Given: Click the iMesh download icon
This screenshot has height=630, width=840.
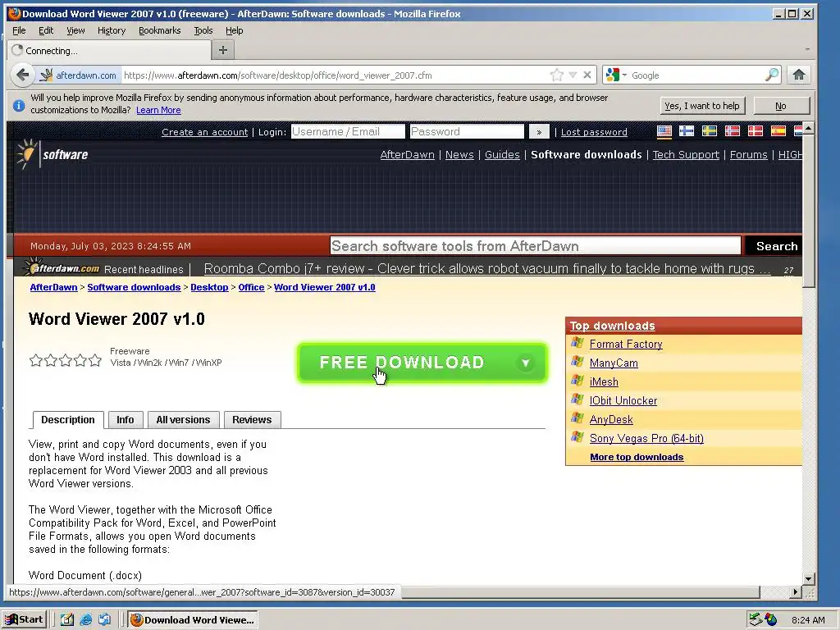Looking at the screenshot, I should coord(577,381).
